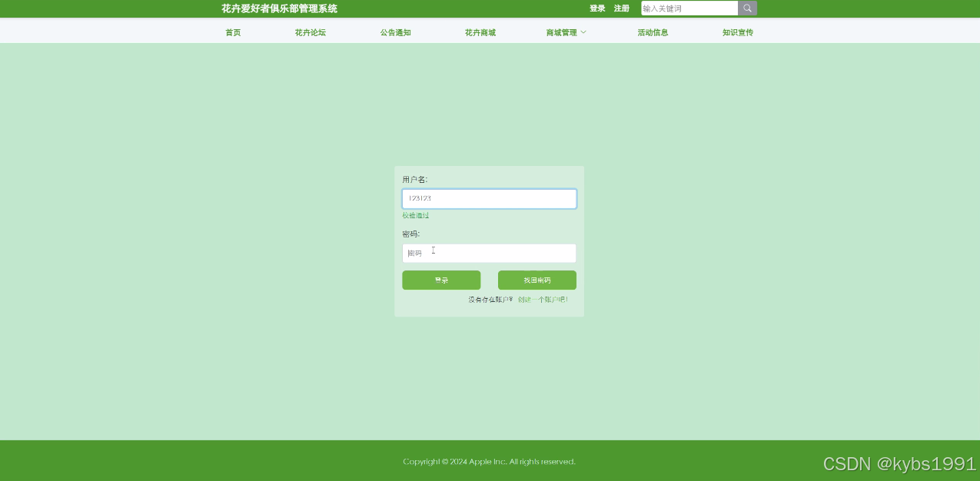Viewport: 980px width, 481px height.
Task: Open the 创建一个账户吧 link
Action: point(543,300)
